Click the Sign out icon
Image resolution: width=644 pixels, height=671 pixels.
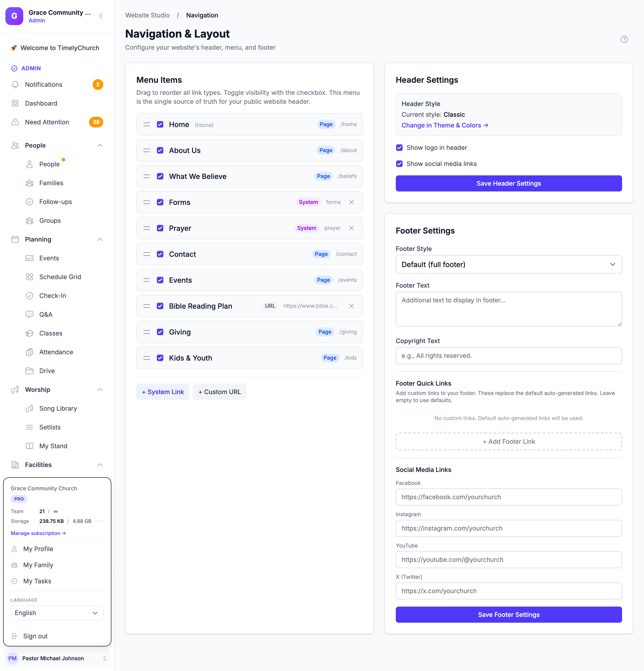[x=15, y=636]
